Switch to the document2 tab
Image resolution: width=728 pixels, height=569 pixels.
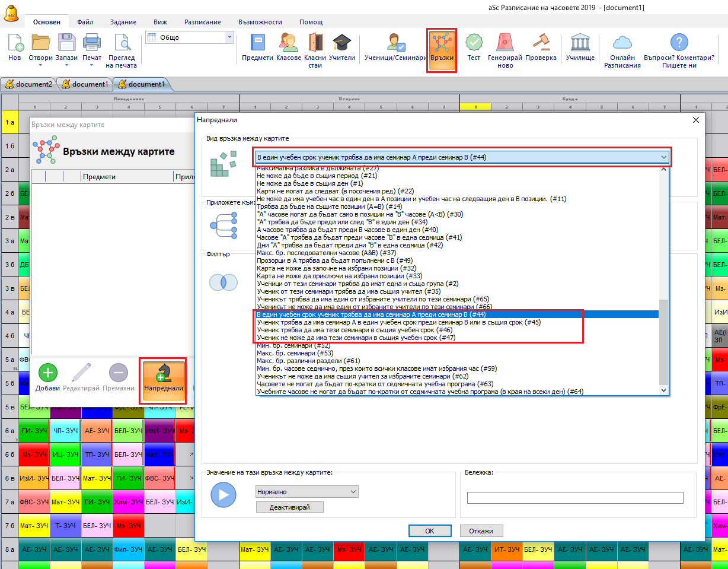click(28, 84)
